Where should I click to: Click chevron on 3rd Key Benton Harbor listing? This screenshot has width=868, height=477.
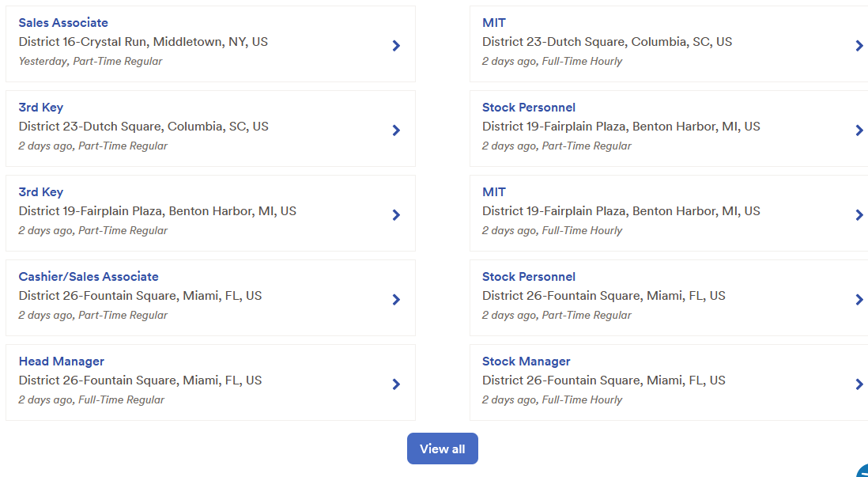(396, 215)
